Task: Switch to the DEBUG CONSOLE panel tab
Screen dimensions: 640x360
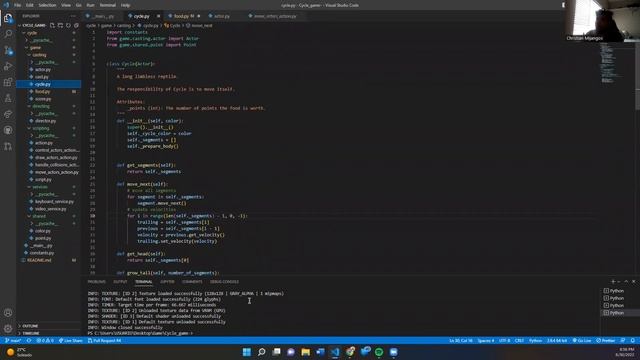Action: pyautogui.click(x=224, y=282)
